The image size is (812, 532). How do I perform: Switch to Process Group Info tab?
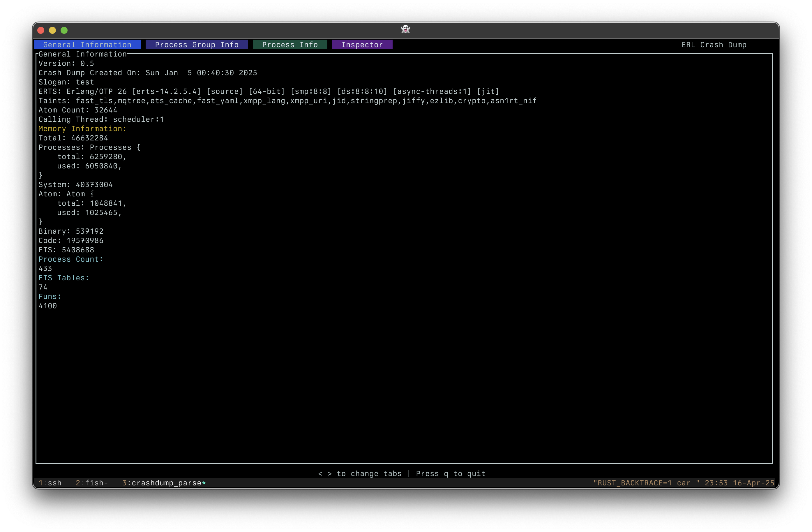[197, 45]
